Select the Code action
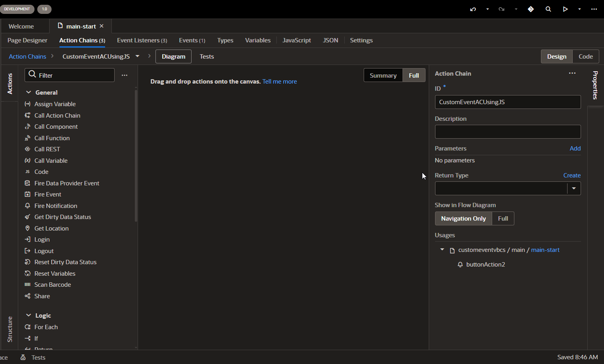 tap(41, 172)
